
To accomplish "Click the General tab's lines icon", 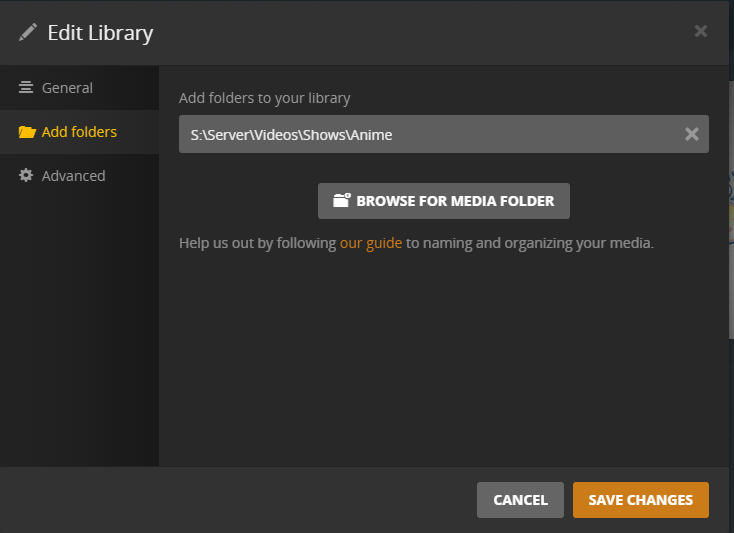I will pos(26,88).
